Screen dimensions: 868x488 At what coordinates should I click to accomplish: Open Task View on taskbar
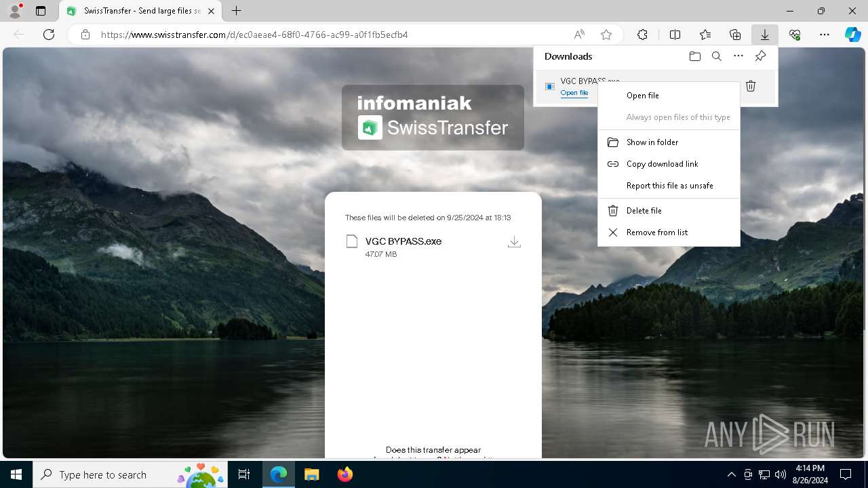pyautogui.click(x=244, y=474)
